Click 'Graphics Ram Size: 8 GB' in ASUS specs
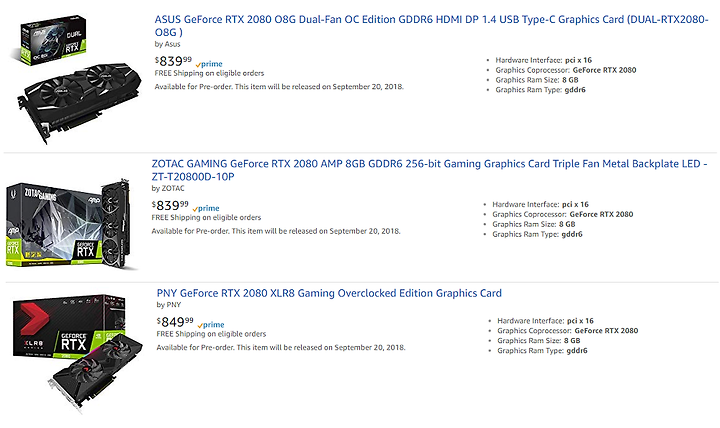Screen dimensions: 720x428 point(536,80)
